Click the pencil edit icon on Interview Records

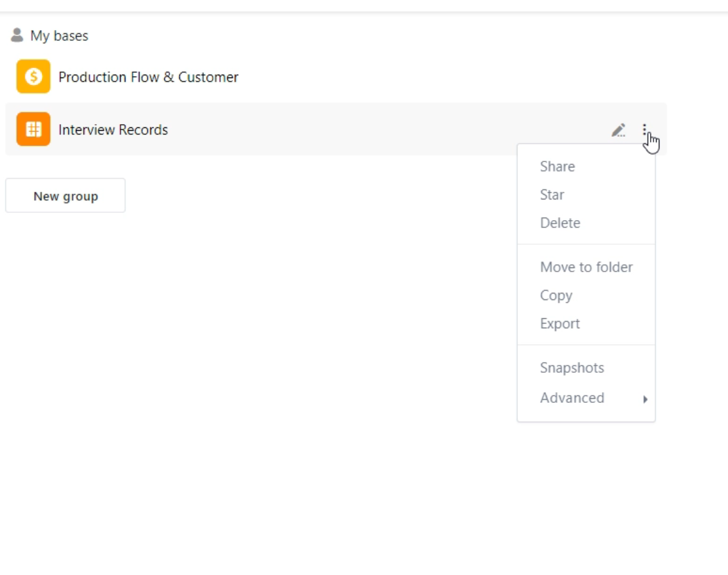pyautogui.click(x=619, y=130)
